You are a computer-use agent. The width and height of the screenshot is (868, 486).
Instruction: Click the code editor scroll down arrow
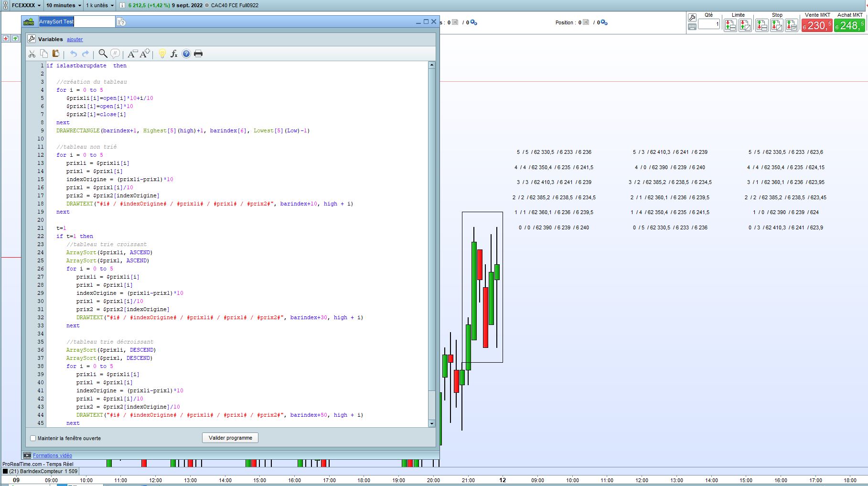[432, 423]
